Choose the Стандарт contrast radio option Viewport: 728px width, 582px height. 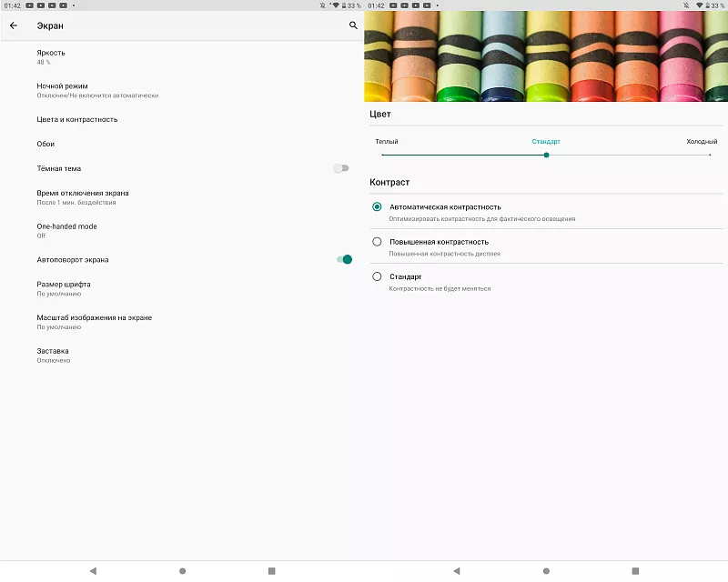(377, 276)
